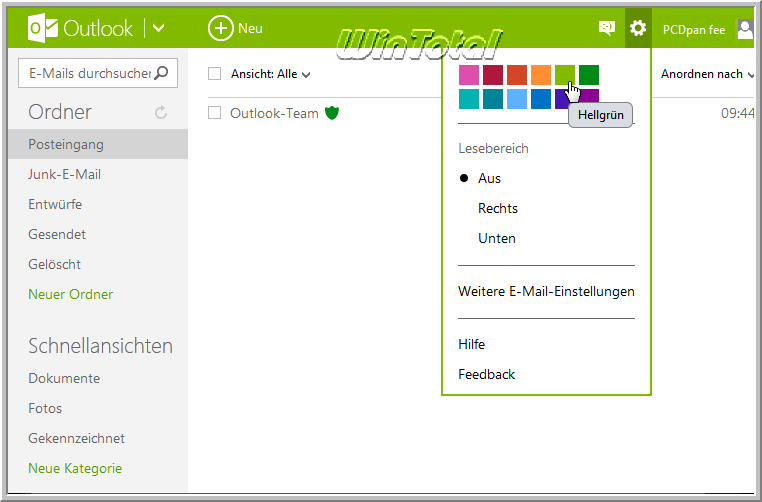
Task: Select the Unten reading pane option
Action: (x=497, y=239)
